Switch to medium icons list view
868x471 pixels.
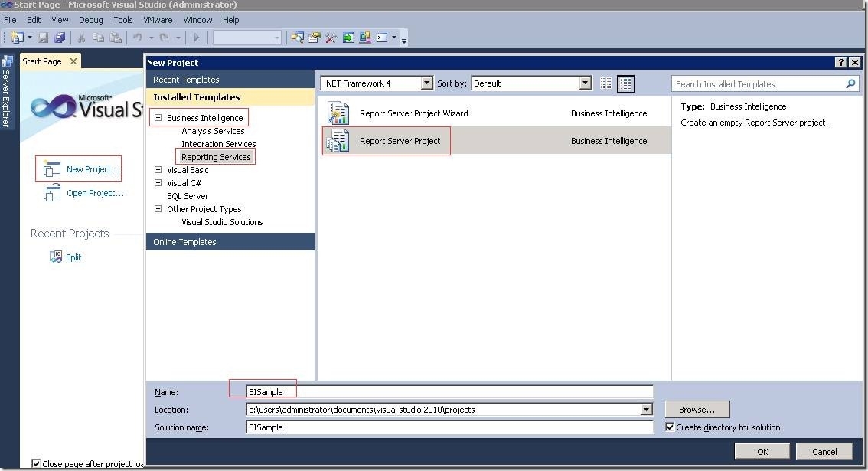pyautogui.click(x=625, y=83)
